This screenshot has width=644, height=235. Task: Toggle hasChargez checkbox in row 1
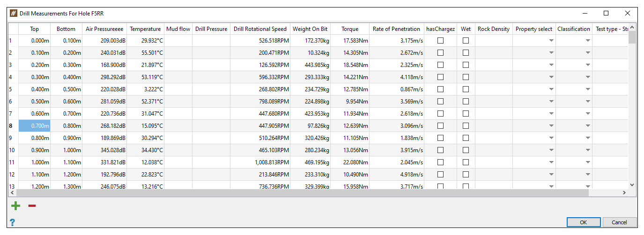pos(440,41)
